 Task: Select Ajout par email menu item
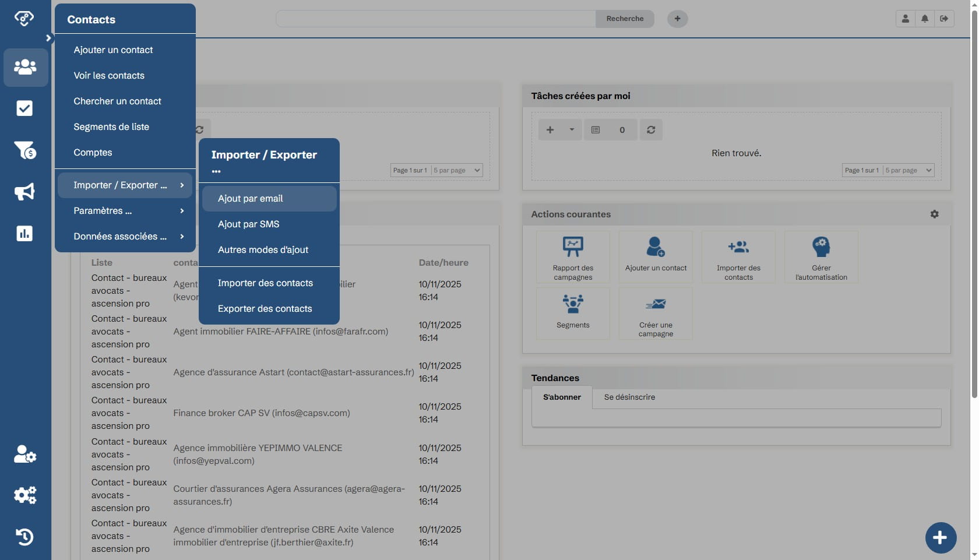[269, 199]
